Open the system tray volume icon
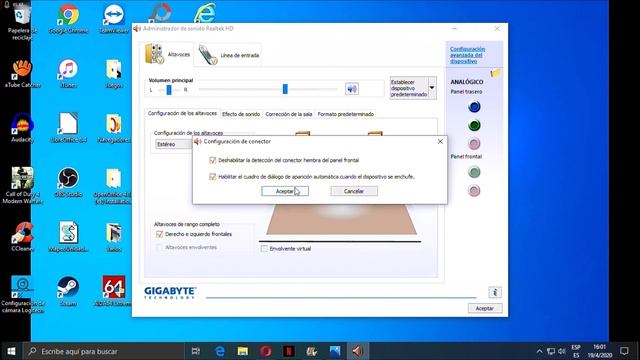 (x=562, y=351)
